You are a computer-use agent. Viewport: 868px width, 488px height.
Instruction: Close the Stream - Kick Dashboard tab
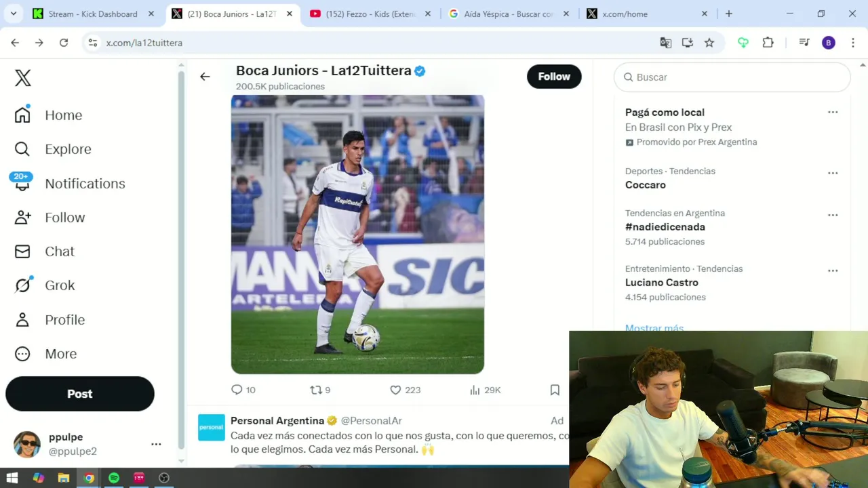151,14
